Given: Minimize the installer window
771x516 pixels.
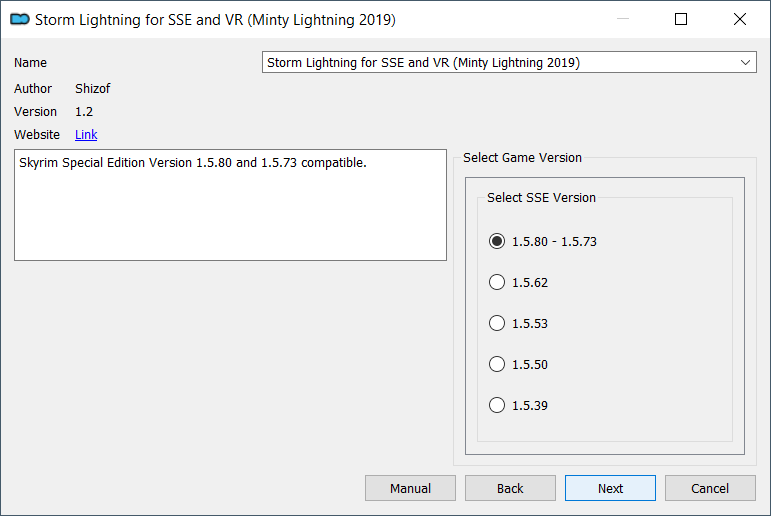Looking at the screenshot, I should pyautogui.click(x=623, y=19).
